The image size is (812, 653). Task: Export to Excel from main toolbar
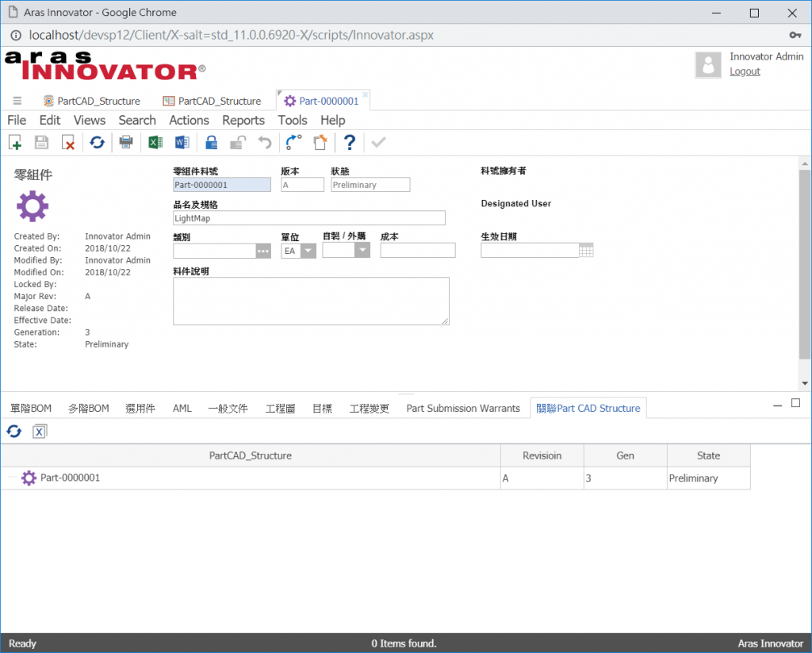pos(155,142)
